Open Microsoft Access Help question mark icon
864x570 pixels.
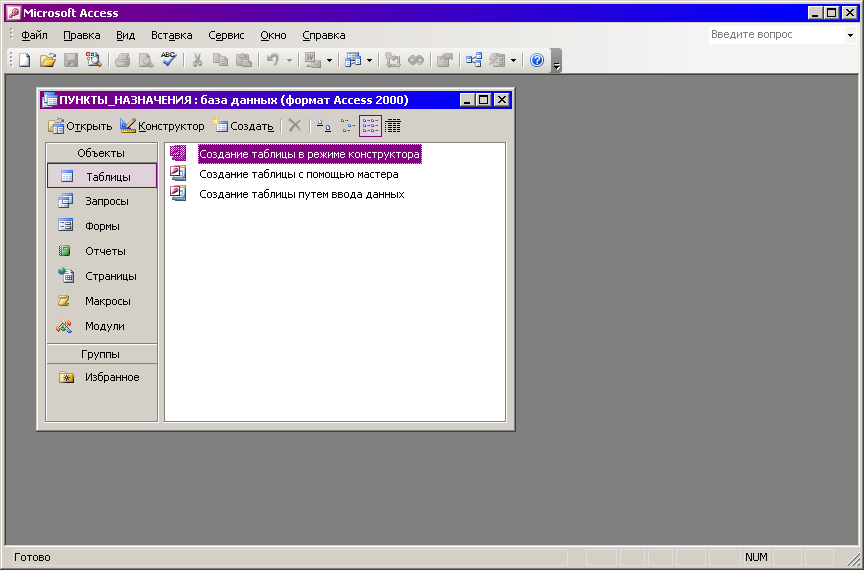pos(537,60)
